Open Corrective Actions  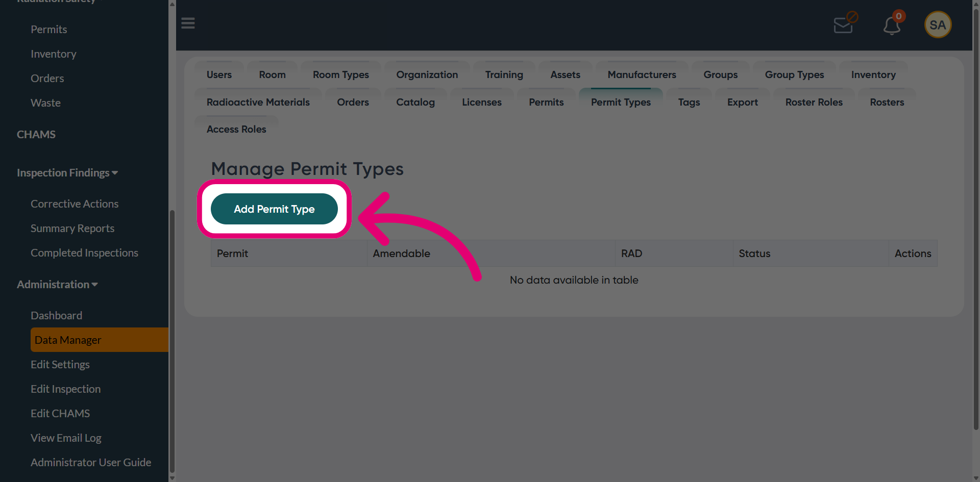75,204
